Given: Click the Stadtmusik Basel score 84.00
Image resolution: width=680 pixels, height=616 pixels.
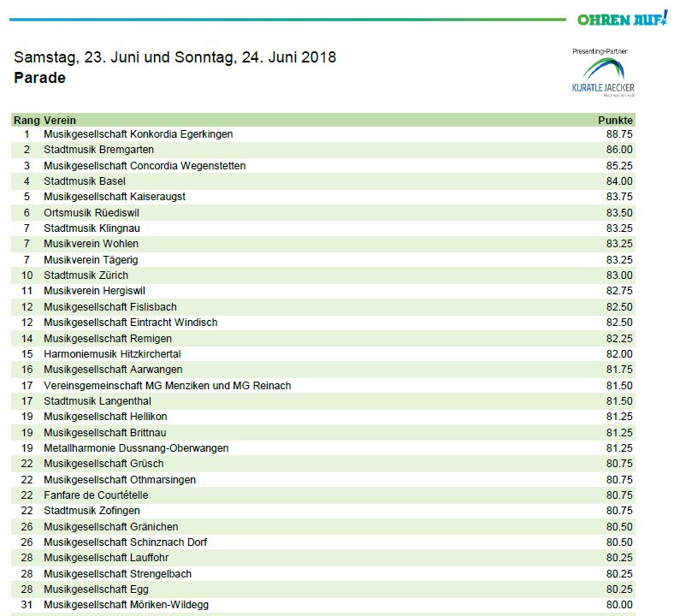Looking at the screenshot, I should coord(618,181).
